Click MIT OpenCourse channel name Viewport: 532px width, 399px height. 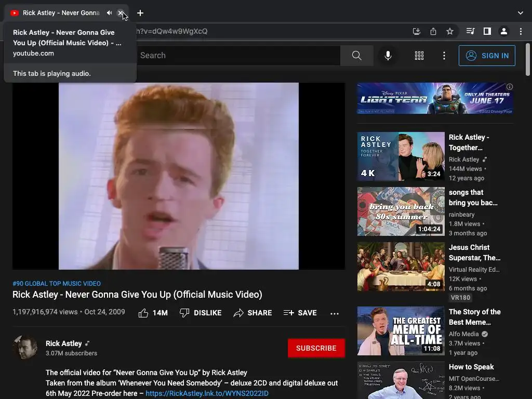point(474,379)
